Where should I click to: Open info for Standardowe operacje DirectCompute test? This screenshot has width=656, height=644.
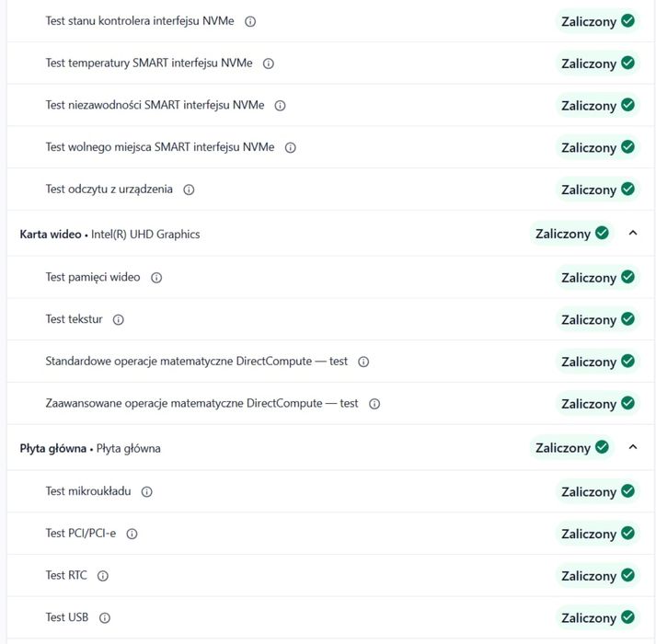click(x=363, y=362)
